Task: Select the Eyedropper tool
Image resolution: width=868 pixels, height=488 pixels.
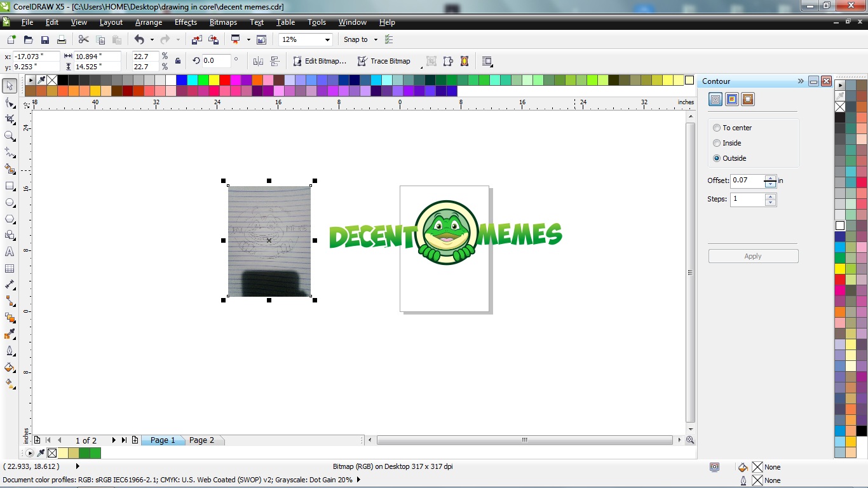Action: 10,334
